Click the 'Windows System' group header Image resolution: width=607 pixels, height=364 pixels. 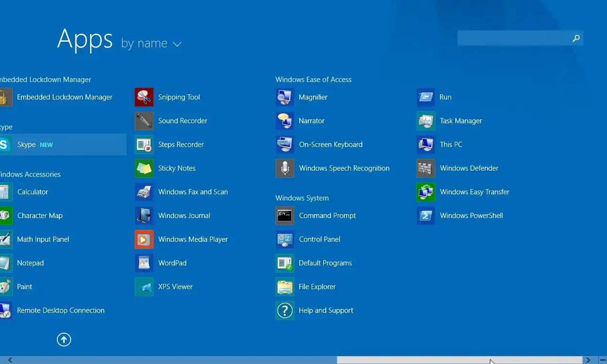(x=302, y=198)
